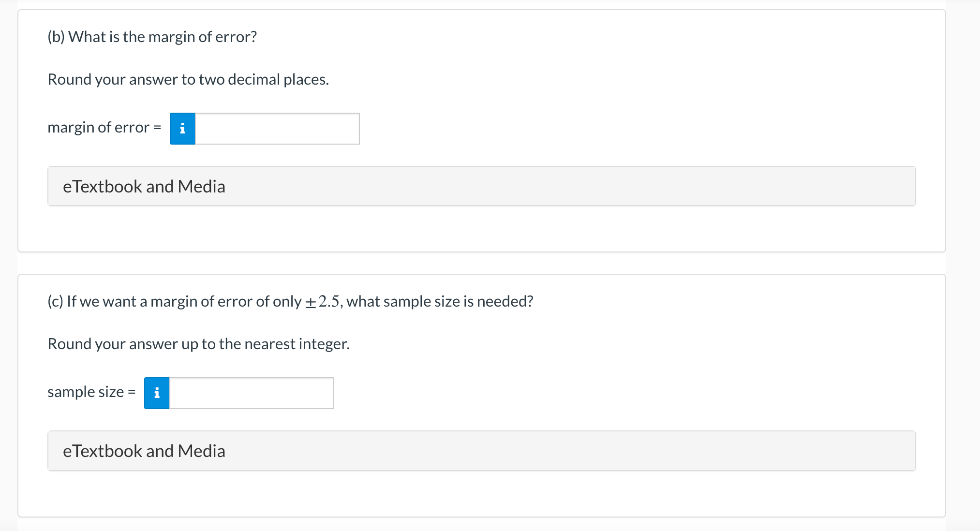Screen dimensions: 980x531
Task: Click the info icon beside margin of error
Action: 182,129
